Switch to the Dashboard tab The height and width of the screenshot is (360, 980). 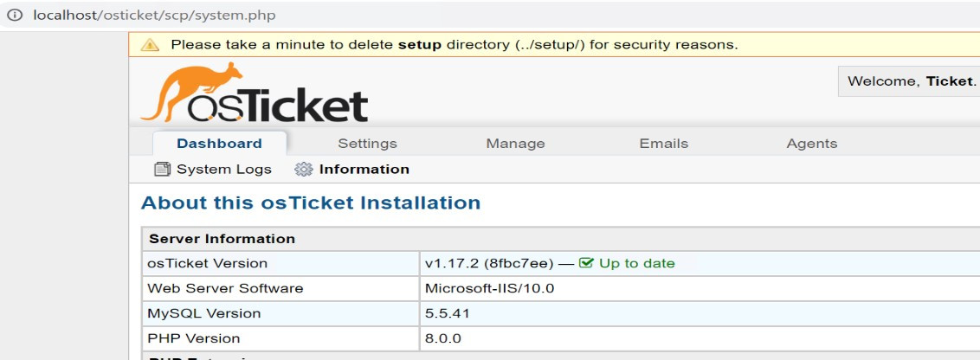coord(219,144)
